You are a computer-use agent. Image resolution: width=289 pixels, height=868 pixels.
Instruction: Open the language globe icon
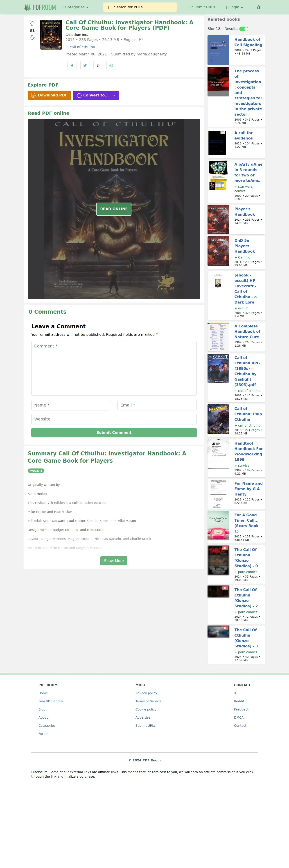pos(258,7)
